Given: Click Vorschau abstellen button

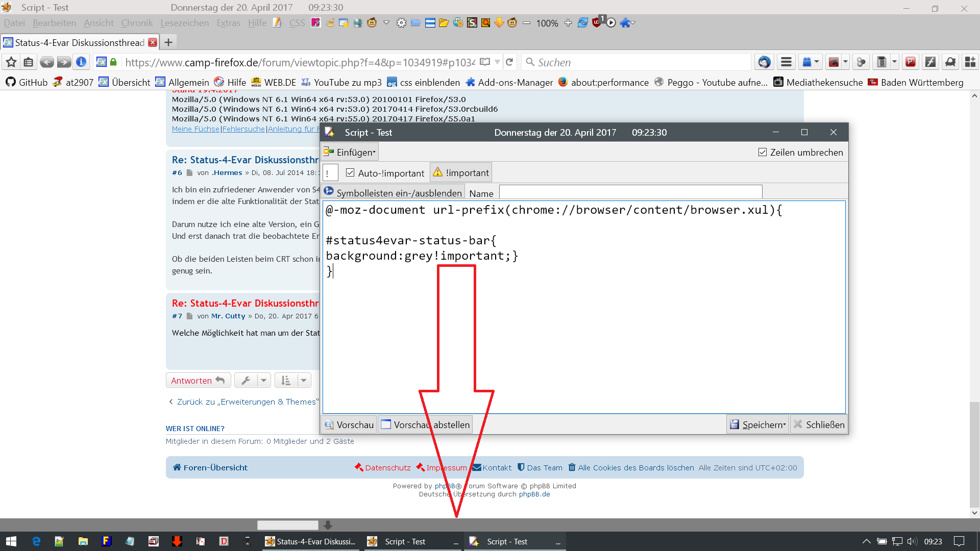Looking at the screenshot, I should 425,424.
